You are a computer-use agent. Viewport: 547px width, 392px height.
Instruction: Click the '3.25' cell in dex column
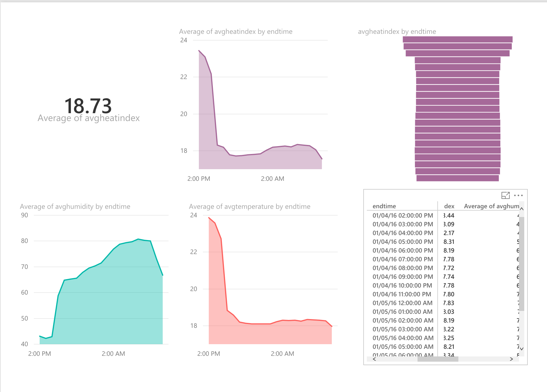pyautogui.click(x=449, y=338)
